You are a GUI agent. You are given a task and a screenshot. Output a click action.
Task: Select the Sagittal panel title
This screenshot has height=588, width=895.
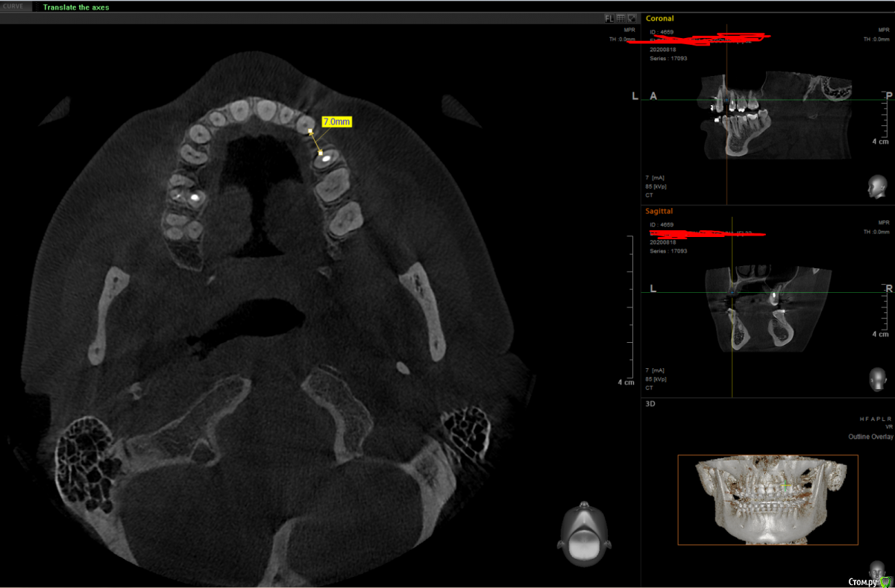(x=659, y=211)
